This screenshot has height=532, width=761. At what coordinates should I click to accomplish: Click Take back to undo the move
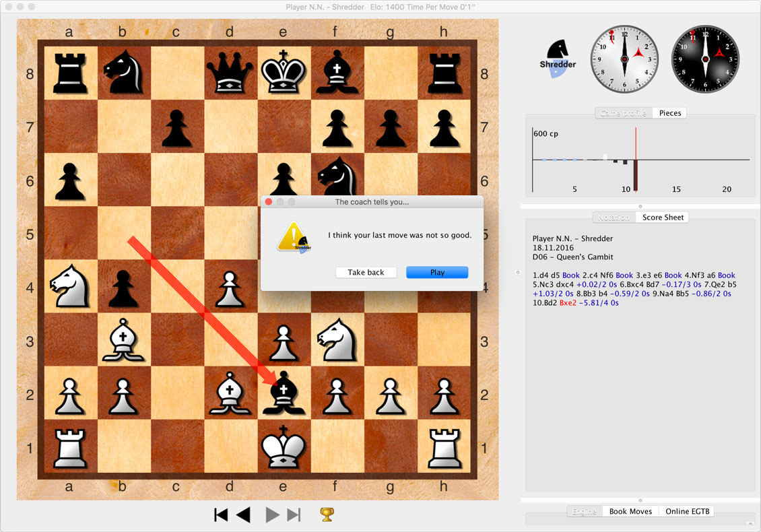(366, 272)
